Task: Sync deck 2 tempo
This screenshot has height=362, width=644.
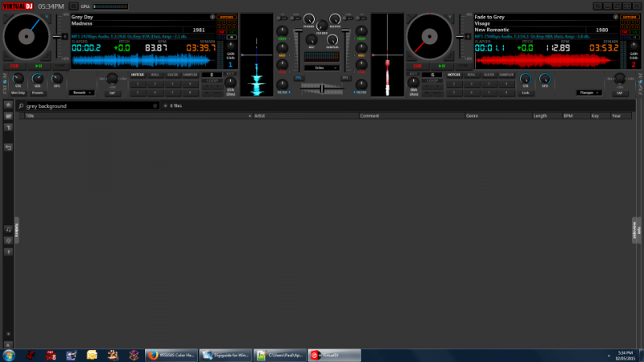Action: pyautogui.click(x=464, y=66)
